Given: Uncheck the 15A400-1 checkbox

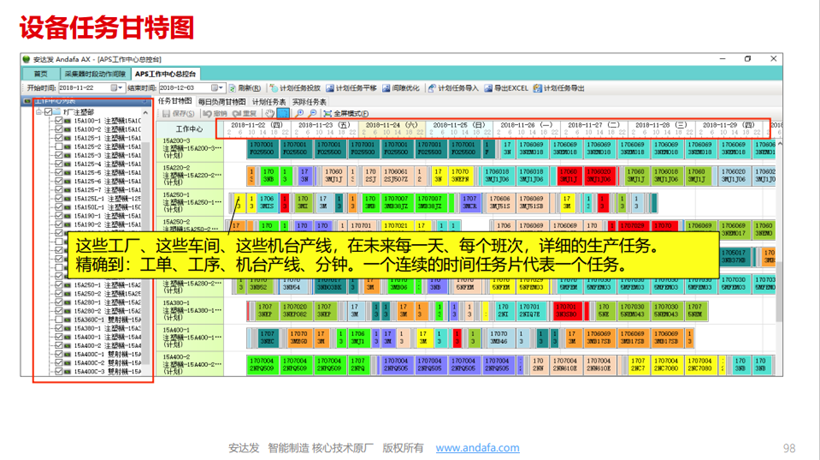Looking at the screenshot, I should point(59,337).
